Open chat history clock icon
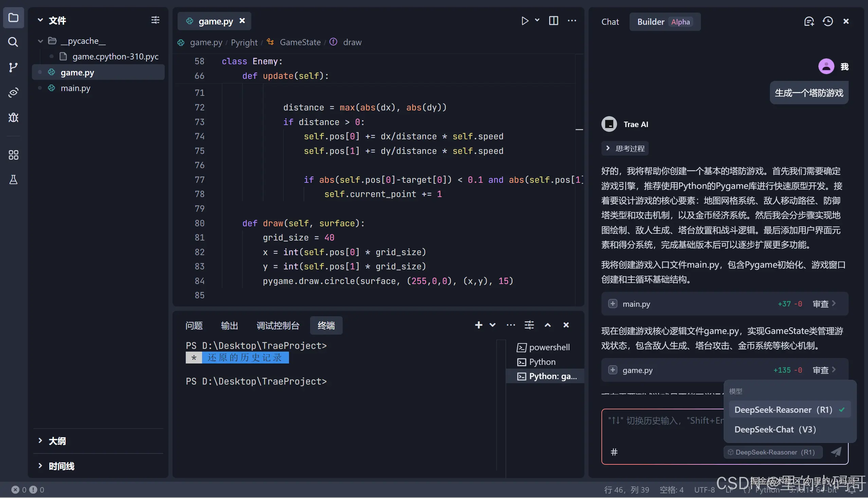 click(x=828, y=21)
